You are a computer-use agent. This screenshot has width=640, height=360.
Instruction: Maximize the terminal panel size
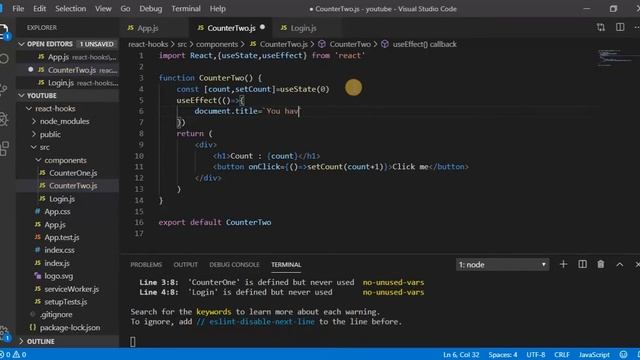620,264
